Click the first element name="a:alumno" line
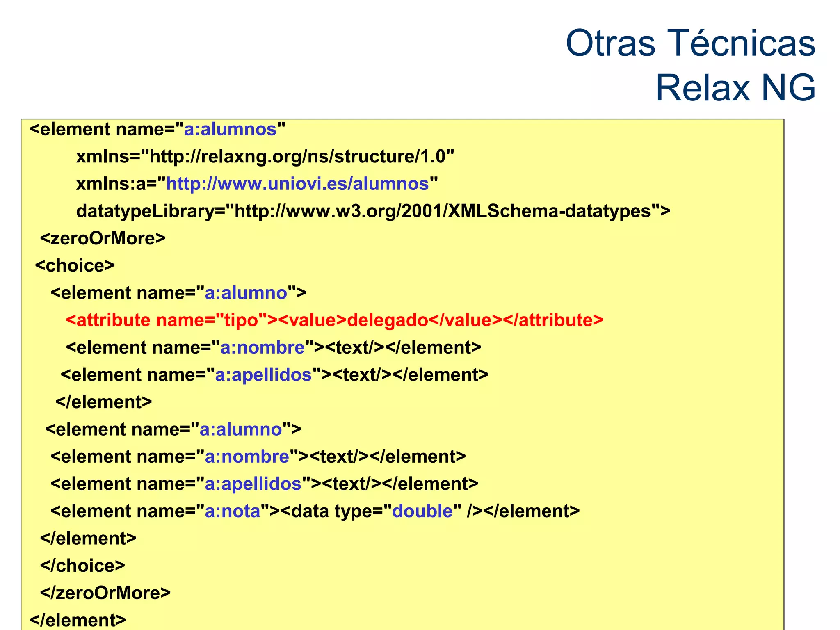 click(x=178, y=293)
